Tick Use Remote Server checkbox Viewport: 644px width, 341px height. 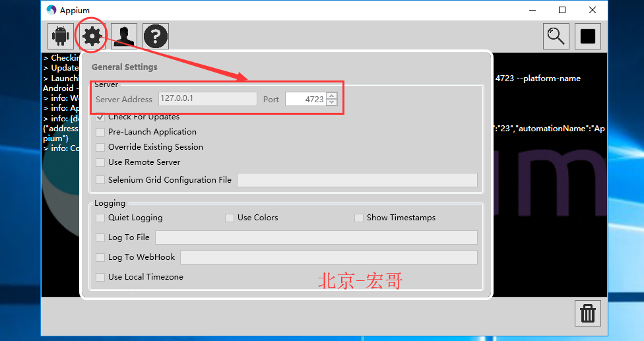point(100,162)
